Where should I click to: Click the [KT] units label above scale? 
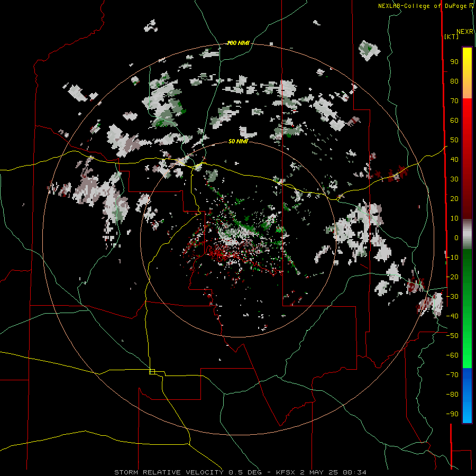[x=452, y=36]
